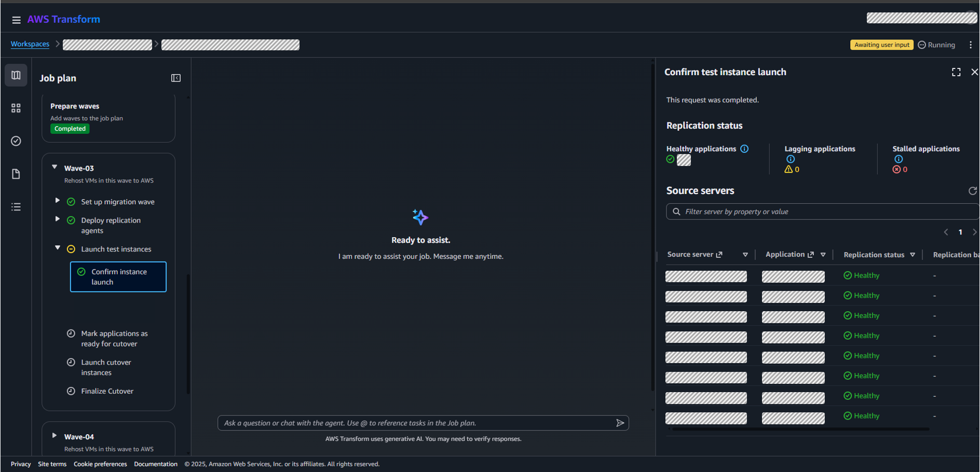Select Mark applications as ready for cutover
This screenshot has height=472, width=980.
tap(114, 338)
